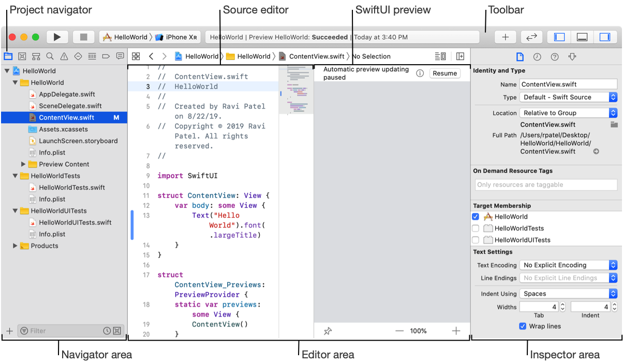Toggle the debug area visibility

point(582,37)
